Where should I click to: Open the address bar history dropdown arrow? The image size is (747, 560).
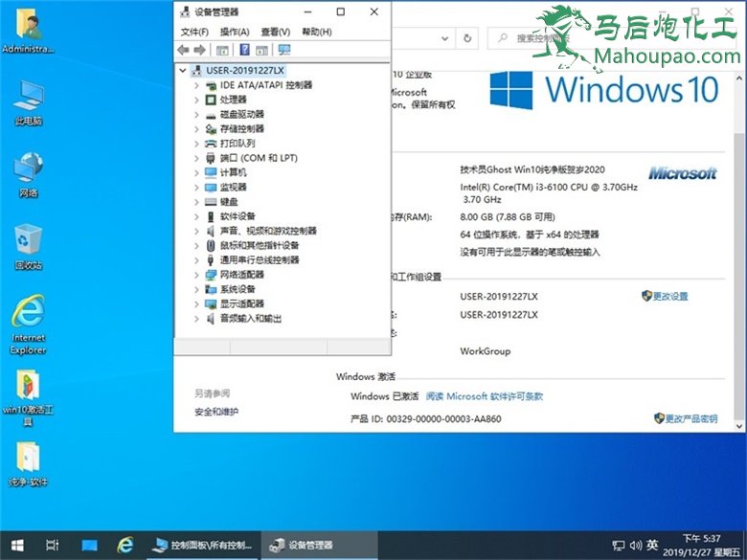[x=443, y=38]
